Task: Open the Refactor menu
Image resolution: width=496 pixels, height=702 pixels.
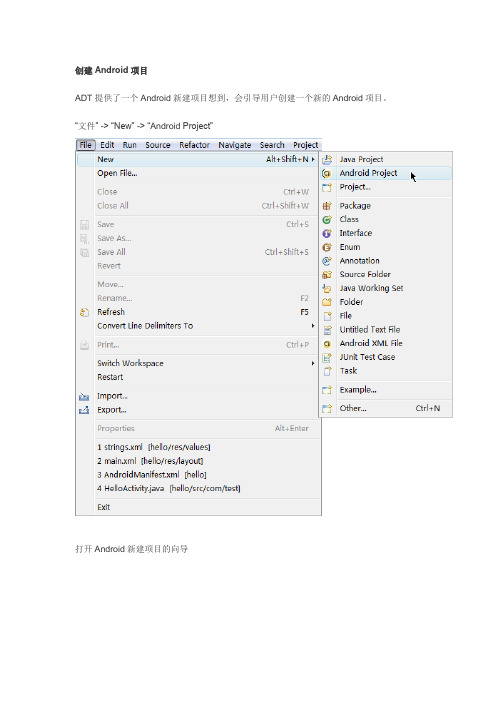Action: pos(194,145)
